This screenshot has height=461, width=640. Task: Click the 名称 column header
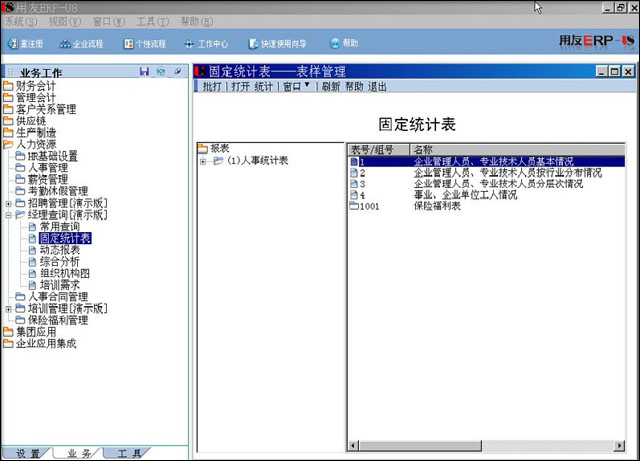pyautogui.click(x=517, y=149)
